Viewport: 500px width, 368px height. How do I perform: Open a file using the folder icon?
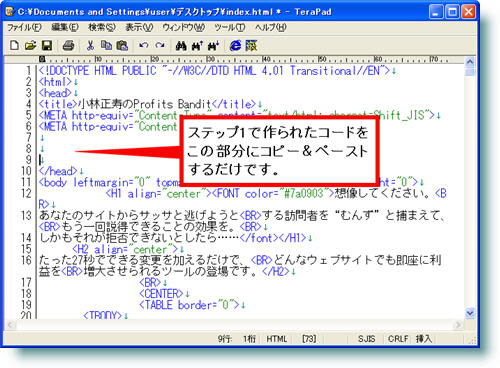point(30,45)
